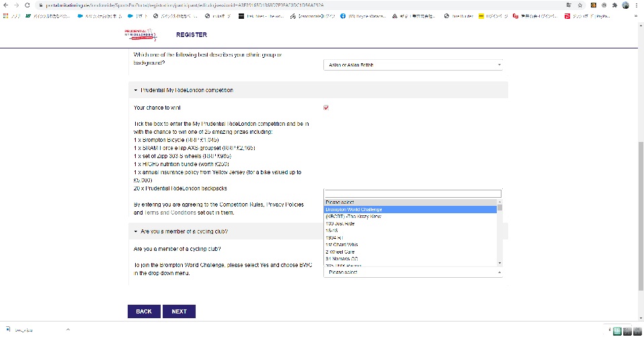The image size is (644, 337).
Task: Open the Competition Rules link
Action: 241,204
